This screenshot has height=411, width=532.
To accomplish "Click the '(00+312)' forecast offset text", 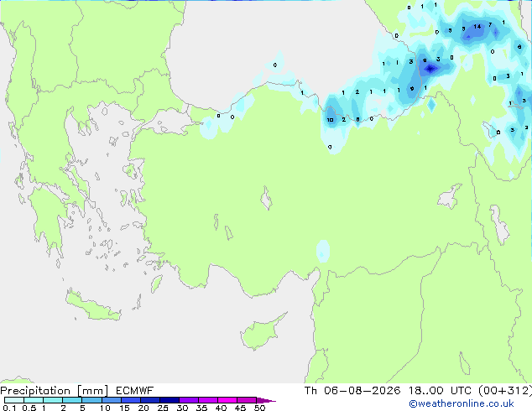I will pyautogui.click(x=505, y=391).
